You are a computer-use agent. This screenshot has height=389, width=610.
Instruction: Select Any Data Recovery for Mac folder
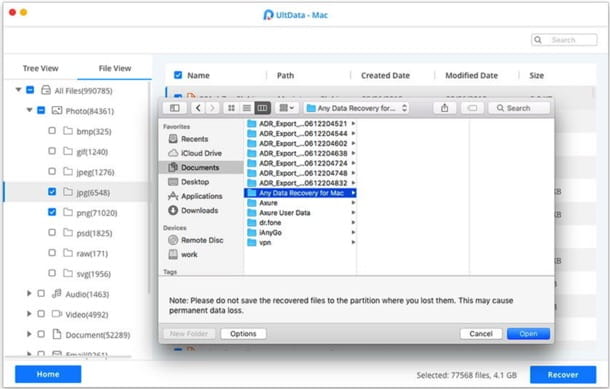pyautogui.click(x=300, y=193)
